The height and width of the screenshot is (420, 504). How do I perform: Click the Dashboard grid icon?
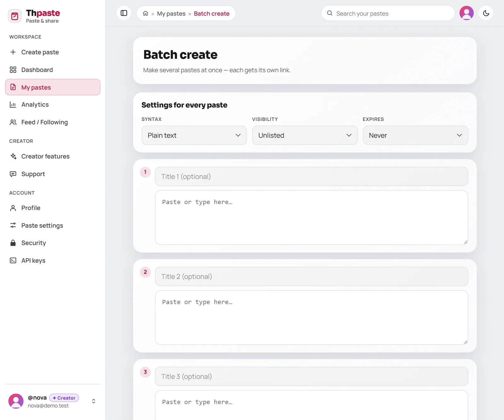13,70
